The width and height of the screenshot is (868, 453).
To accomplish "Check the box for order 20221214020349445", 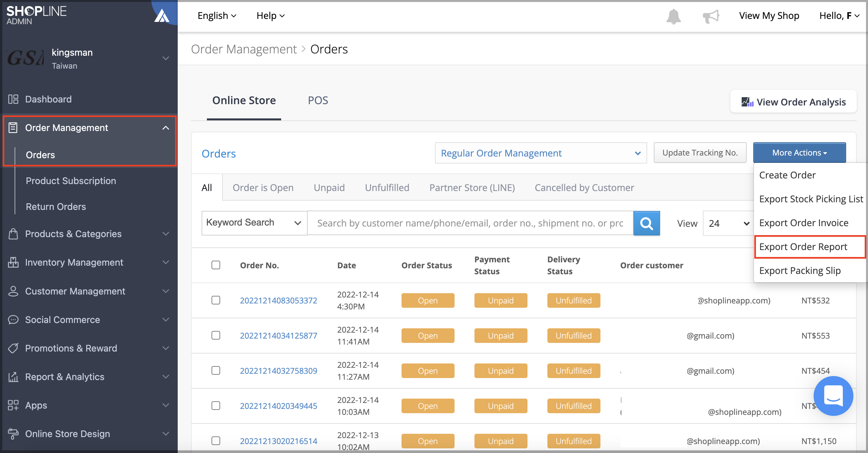I will tap(216, 405).
